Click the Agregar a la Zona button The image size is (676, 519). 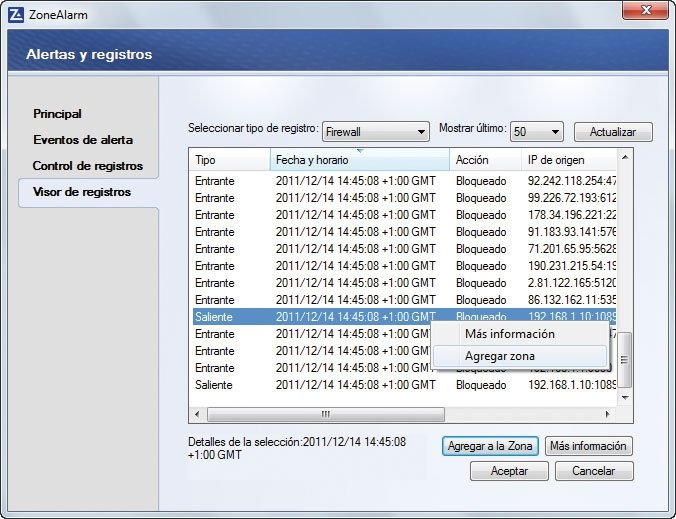tap(490, 446)
